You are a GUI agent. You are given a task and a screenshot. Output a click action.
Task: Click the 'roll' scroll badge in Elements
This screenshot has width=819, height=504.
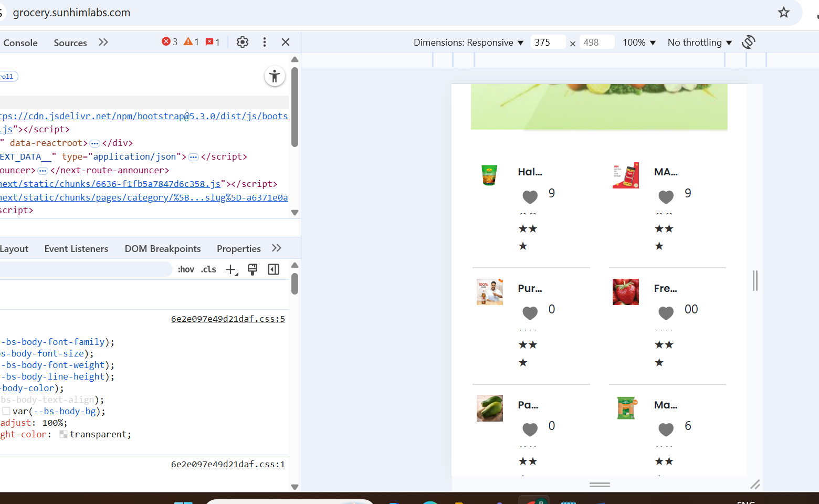click(x=8, y=77)
